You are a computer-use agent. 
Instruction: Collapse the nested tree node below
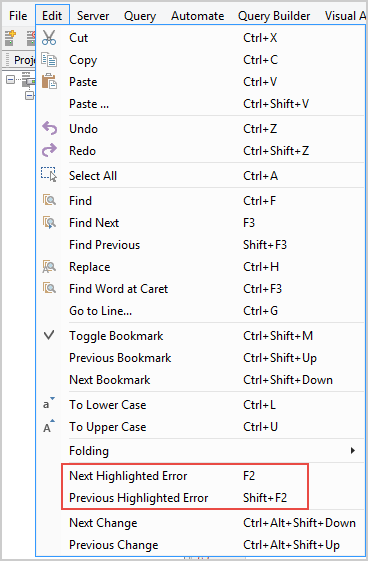[30, 96]
